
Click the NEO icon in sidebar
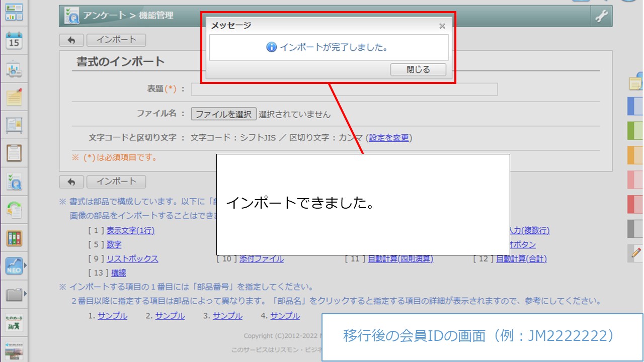coord(13,265)
